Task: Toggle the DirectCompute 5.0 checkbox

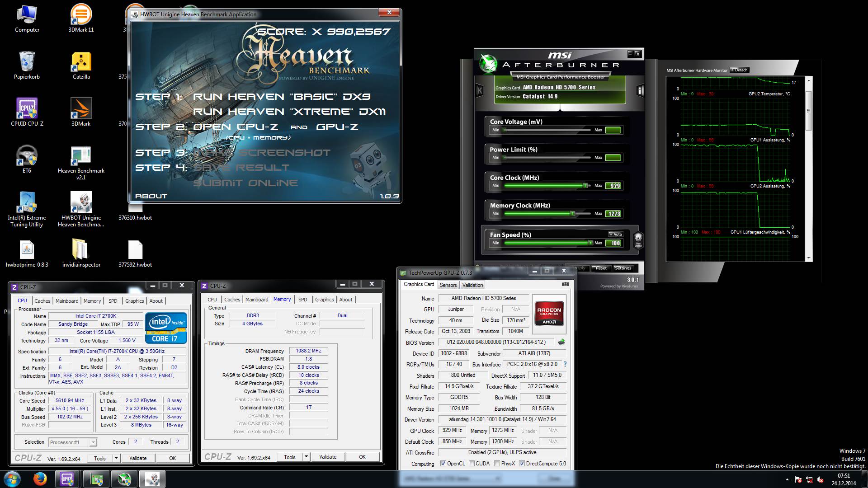Action: pos(522,464)
